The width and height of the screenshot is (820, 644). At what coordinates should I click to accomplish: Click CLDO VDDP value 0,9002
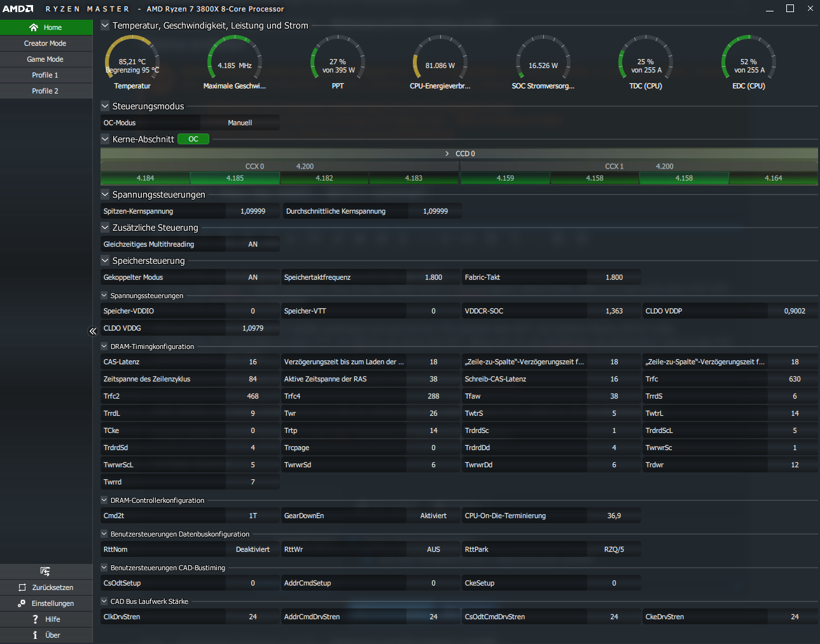coord(795,311)
